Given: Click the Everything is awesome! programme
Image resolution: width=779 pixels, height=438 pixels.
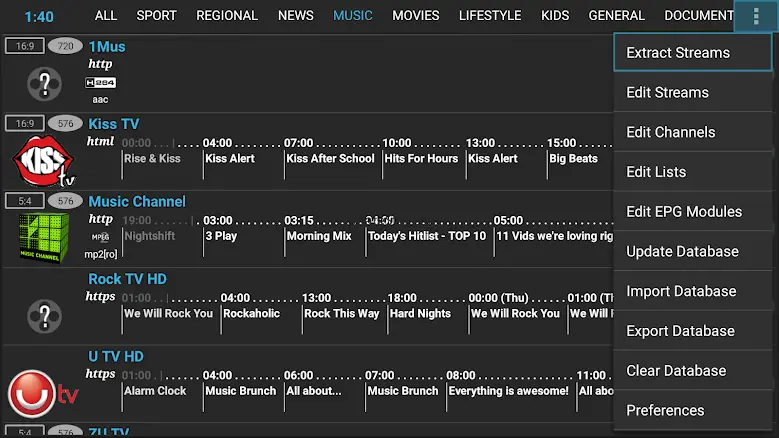Looking at the screenshot, I should 508,391.
